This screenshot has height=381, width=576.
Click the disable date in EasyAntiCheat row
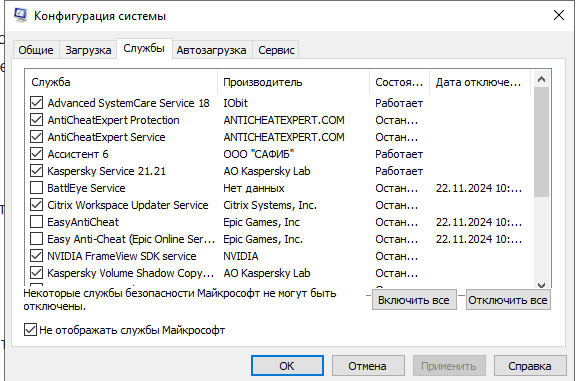(x=479, y=222)
